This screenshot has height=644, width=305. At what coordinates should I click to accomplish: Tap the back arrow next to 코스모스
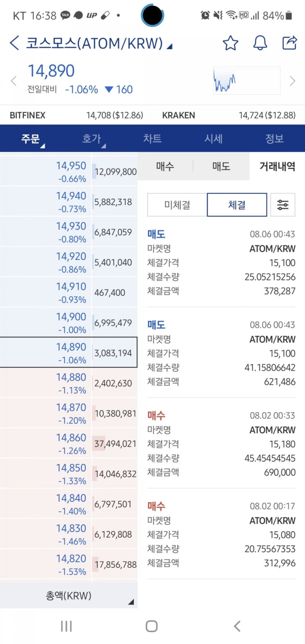(x=14, y=43)
